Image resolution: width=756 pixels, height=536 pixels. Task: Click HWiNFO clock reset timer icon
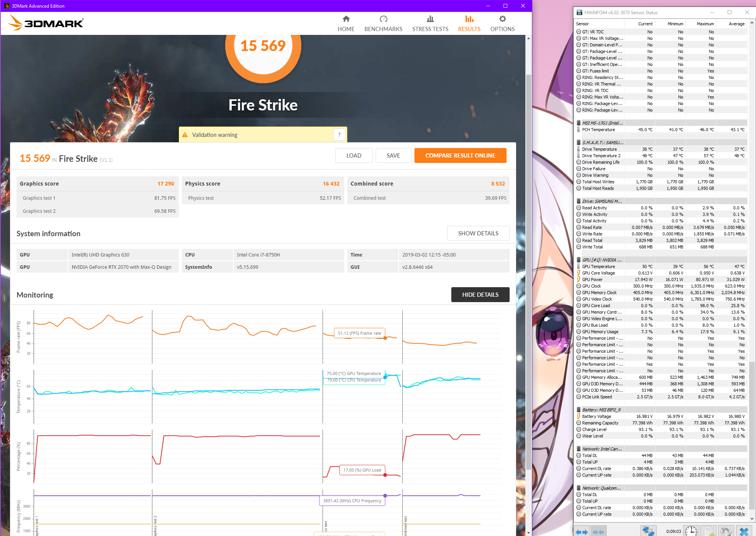(x=691, y=531)
